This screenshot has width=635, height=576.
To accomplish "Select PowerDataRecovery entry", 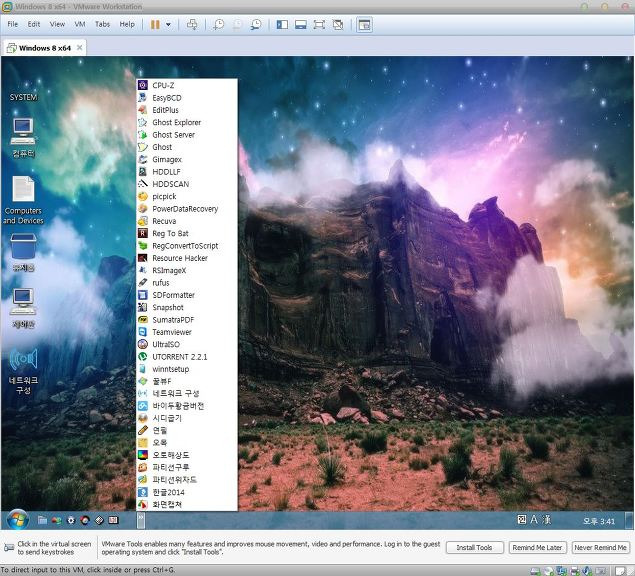I will pos(187,209).
